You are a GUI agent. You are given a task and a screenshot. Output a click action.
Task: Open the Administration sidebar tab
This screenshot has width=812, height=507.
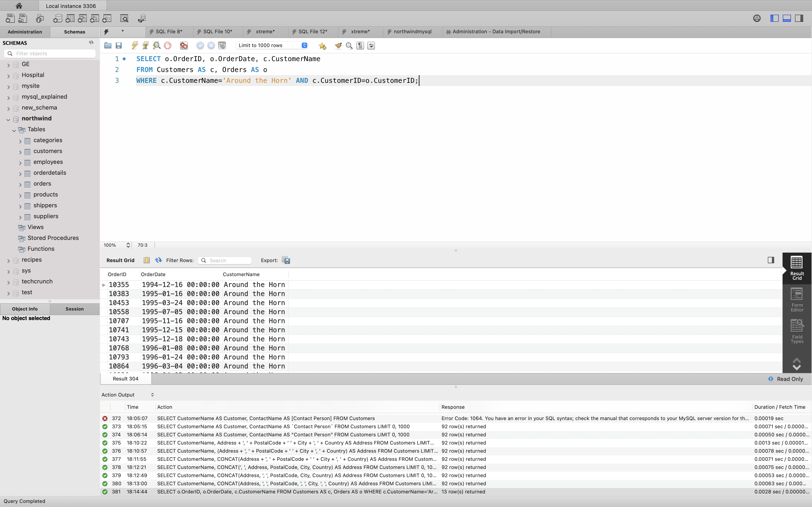(25, 32)
